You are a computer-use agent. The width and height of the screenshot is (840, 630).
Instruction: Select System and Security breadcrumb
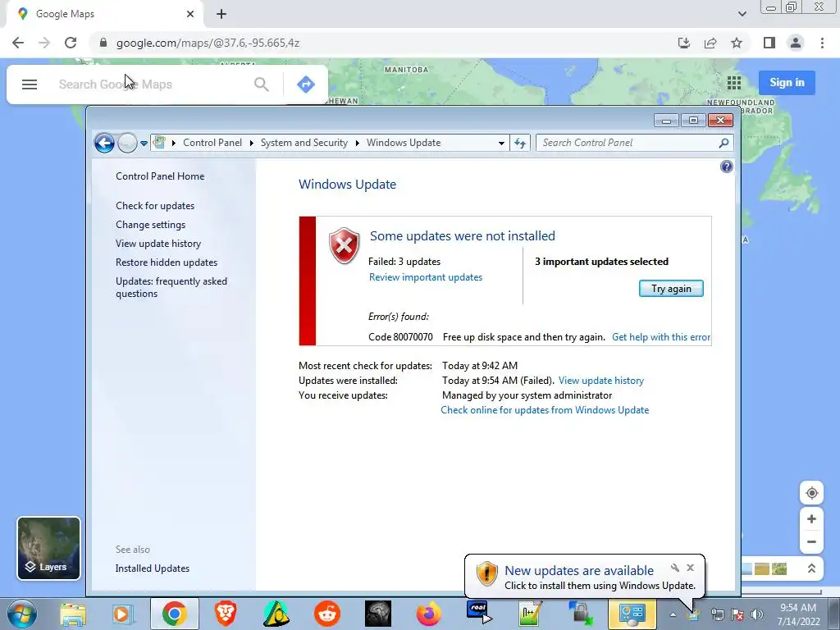pyautogui.click(x=304, y=143)
